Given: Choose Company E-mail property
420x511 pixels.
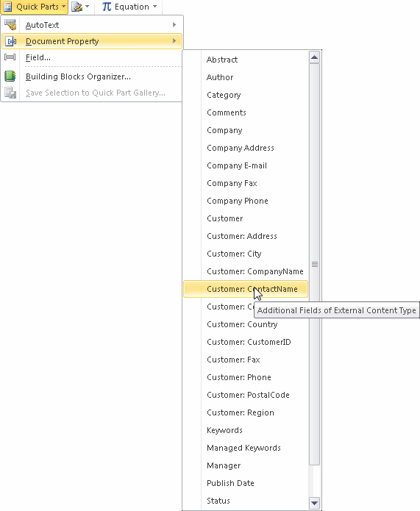Looking at the screenshot, I should point(246,165).
